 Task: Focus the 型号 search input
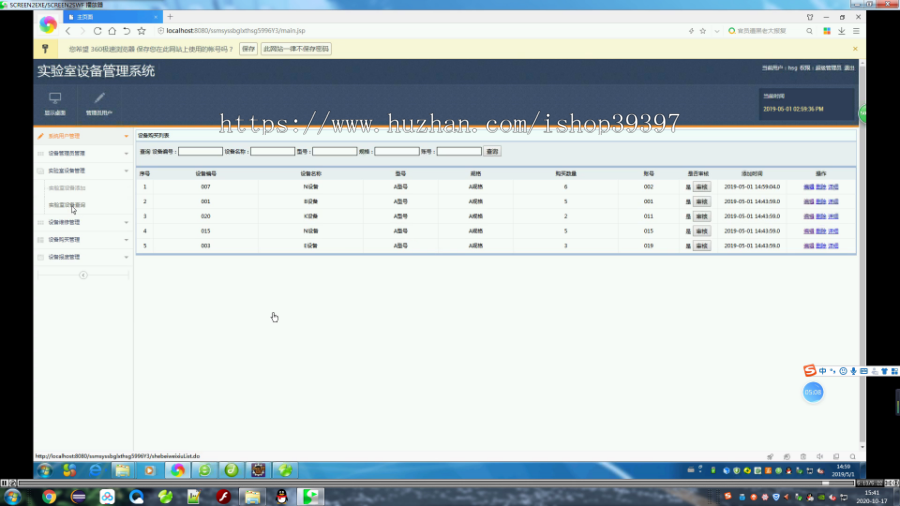click(335, 151)
